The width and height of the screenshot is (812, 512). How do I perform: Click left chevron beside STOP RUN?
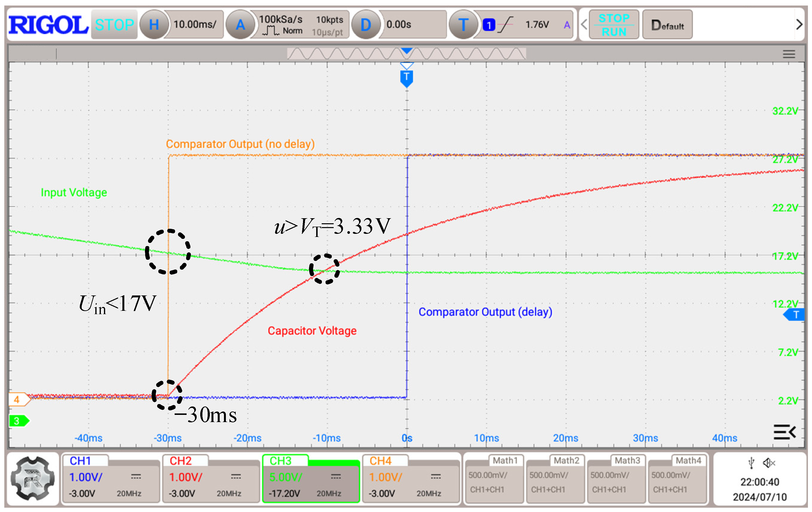tap(584, 25)
